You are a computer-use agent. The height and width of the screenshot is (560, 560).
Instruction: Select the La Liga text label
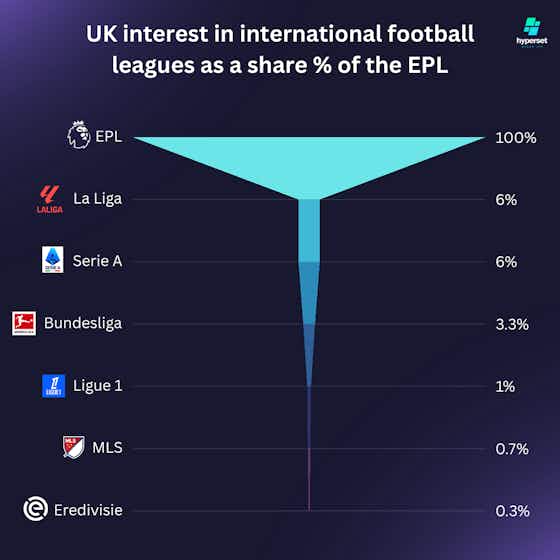pos(98,199)
